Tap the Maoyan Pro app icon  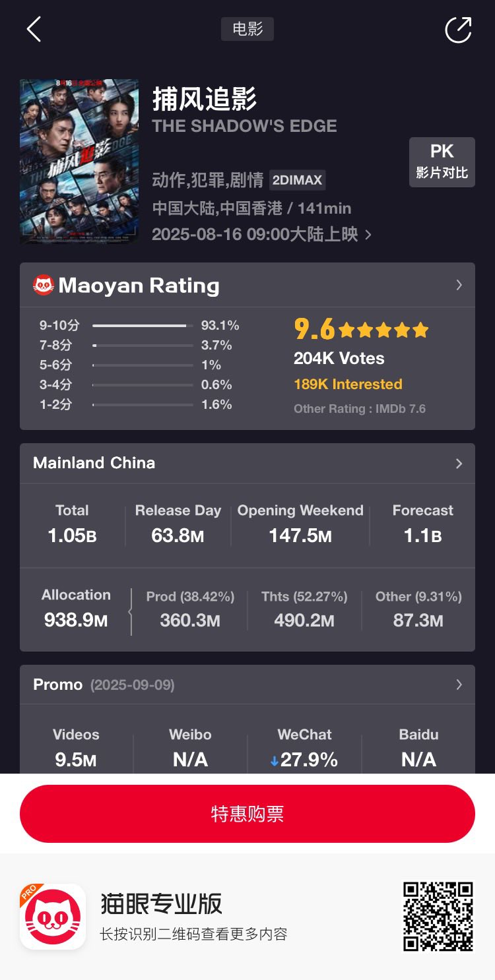[x=53, y=917]
